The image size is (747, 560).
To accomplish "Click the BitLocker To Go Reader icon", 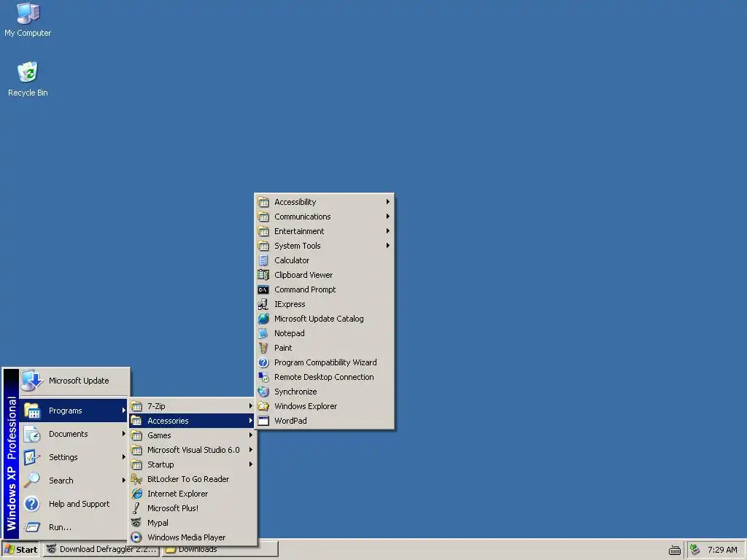I will coord(136,479).
